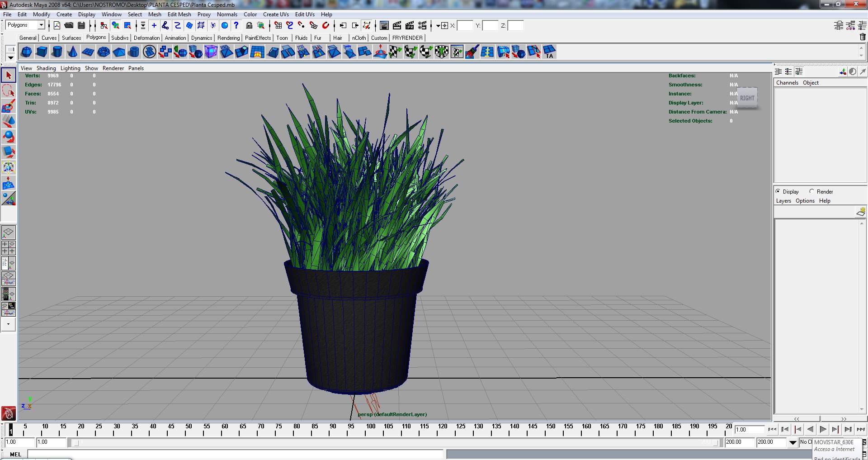Expand the quick layout arrow button
Viewport: 868px width, 460px height.
[x=9, y=324]
